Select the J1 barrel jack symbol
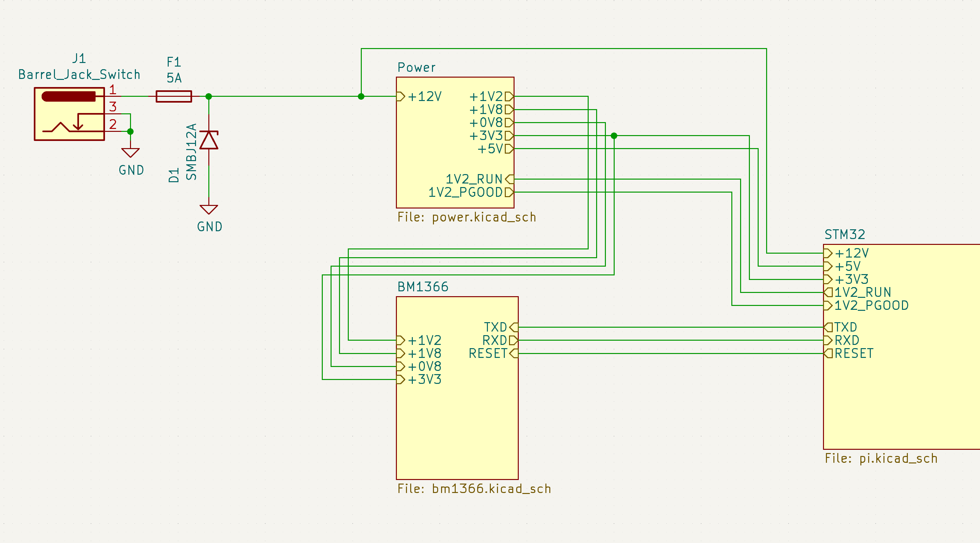The image size is (980, 543). [69, 114]
